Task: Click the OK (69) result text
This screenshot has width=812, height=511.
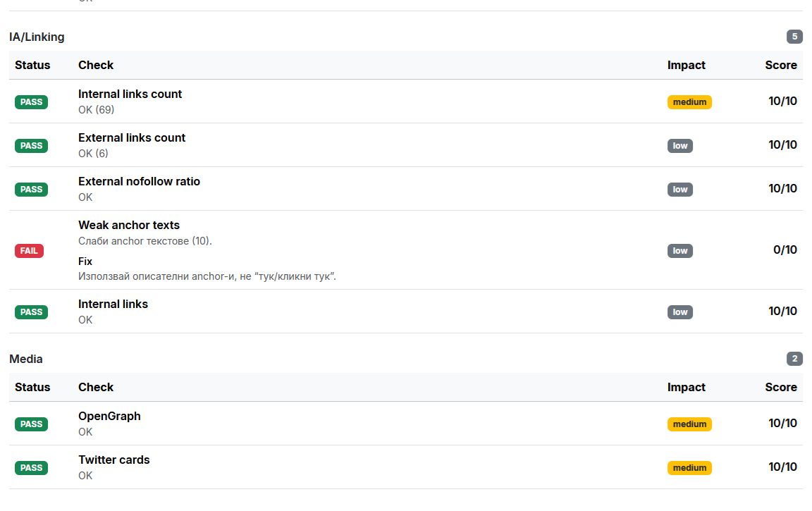Action: pyautogui.click(x=96, y=110)
